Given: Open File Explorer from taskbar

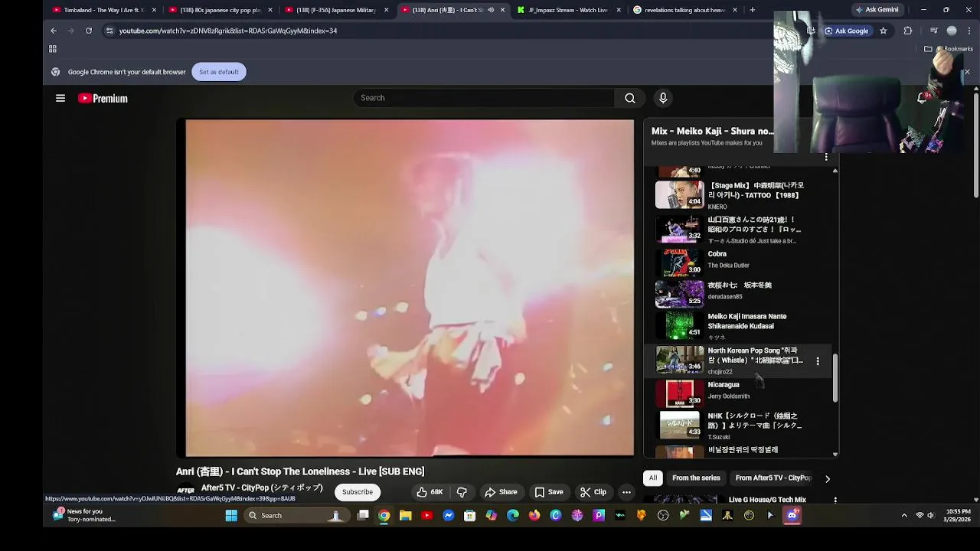Looking at the screenshot, I should pos(405,516).
